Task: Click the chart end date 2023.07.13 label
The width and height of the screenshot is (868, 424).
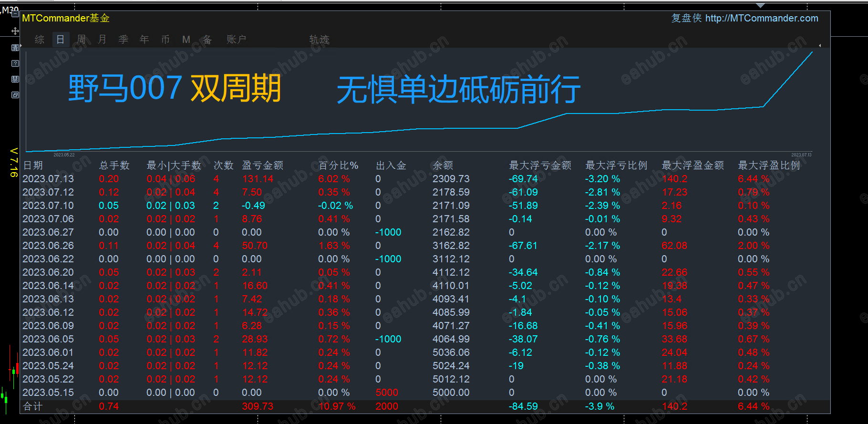Action: coord(801,155)
